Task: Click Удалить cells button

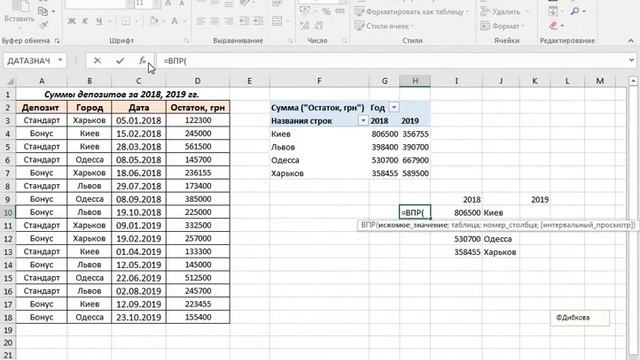Action: 505,12
